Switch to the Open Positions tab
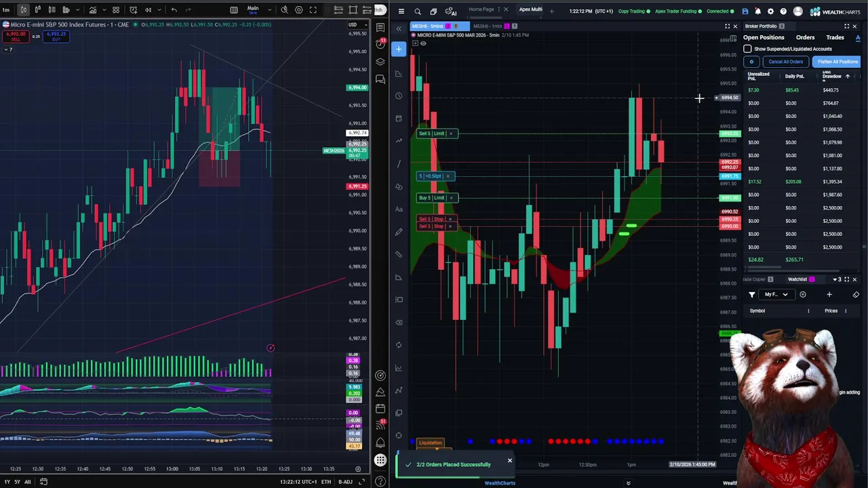 [764, 37]
